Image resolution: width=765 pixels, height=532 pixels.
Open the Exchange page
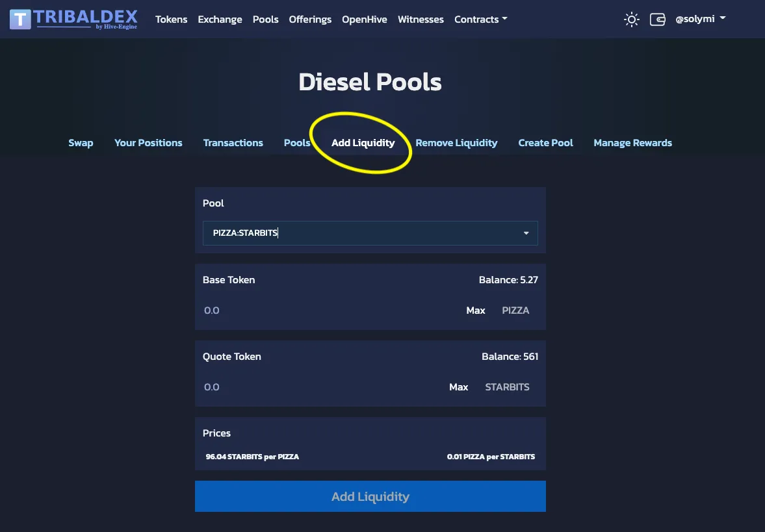point(220,19)
